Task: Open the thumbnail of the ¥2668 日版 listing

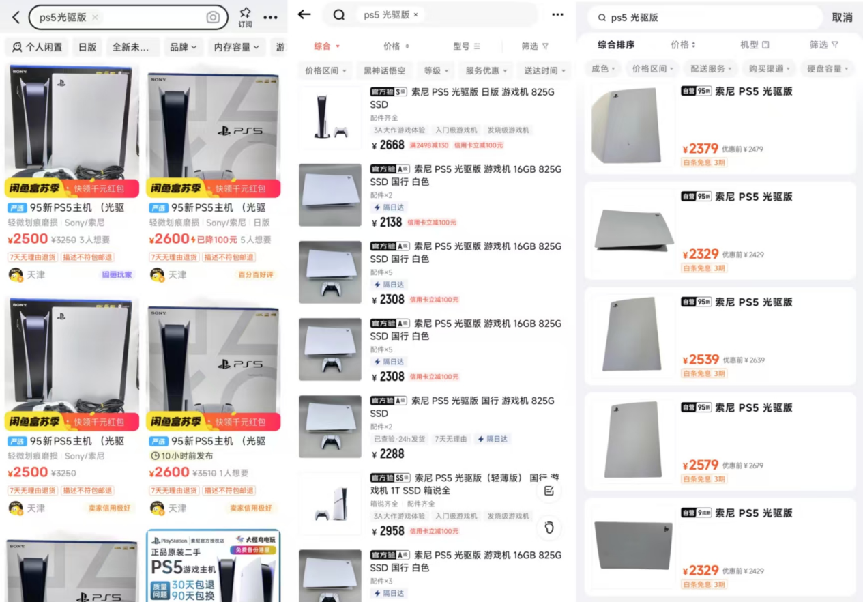Action: pyautogui.click(x=330, y=118)
